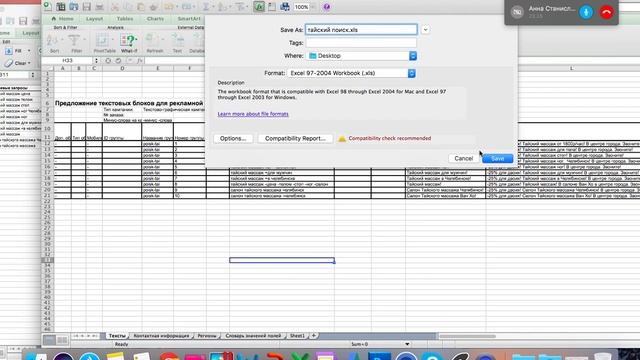This screenshot has height=360, width=640.
Task: Open the Format file type dropdown
Action: (x=351, y=73)
